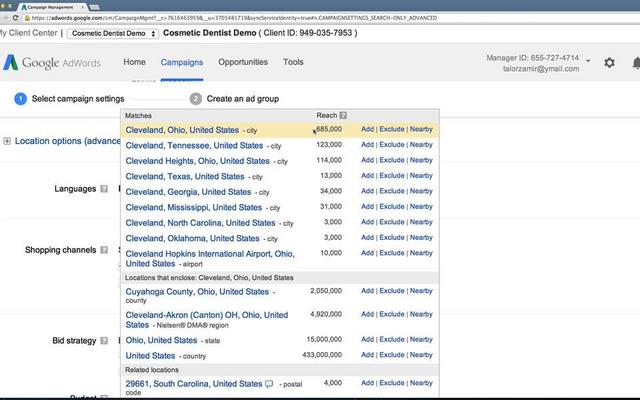The width and height of the screenshot is (640, 400).
Task: Click comment icon beside 29661, South Carolina
Action: (x=269, y=384)
